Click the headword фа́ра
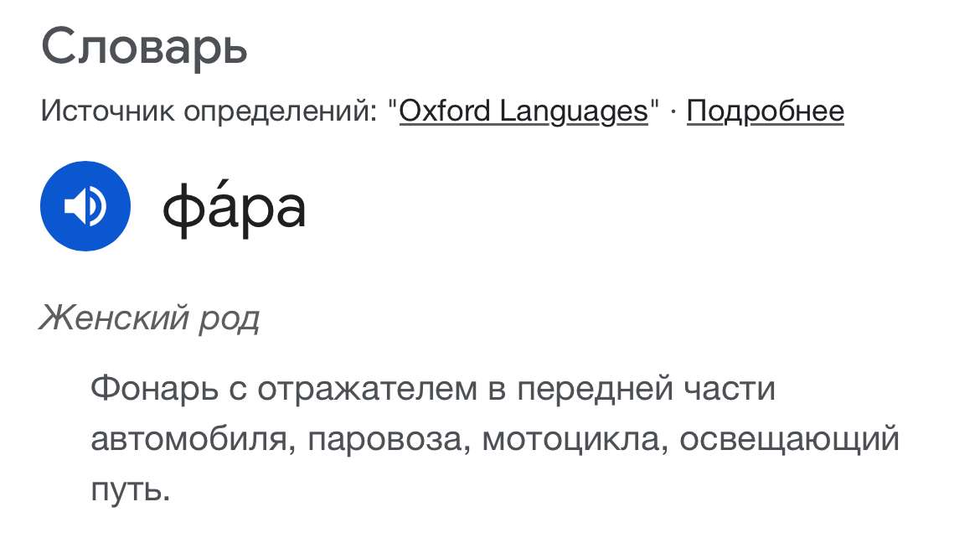 pos(234,207)
